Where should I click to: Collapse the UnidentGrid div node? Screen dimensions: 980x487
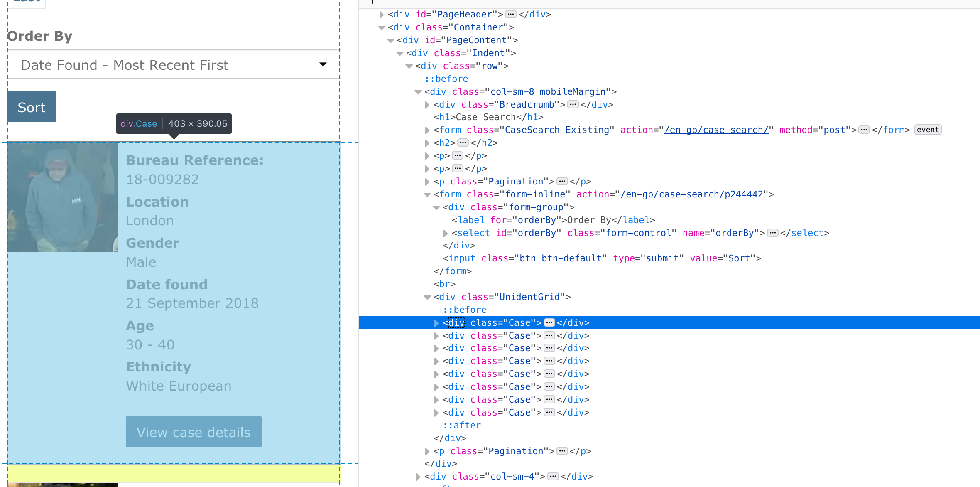click(x=427, y=297)
